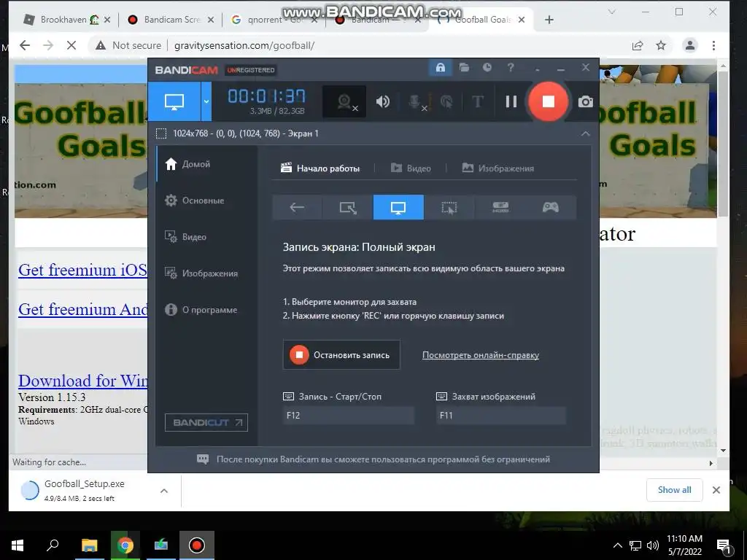Open File Explorer from the taskbar
Image resolution: width=747 pixels, height=560 pixels.
point(89,545)
